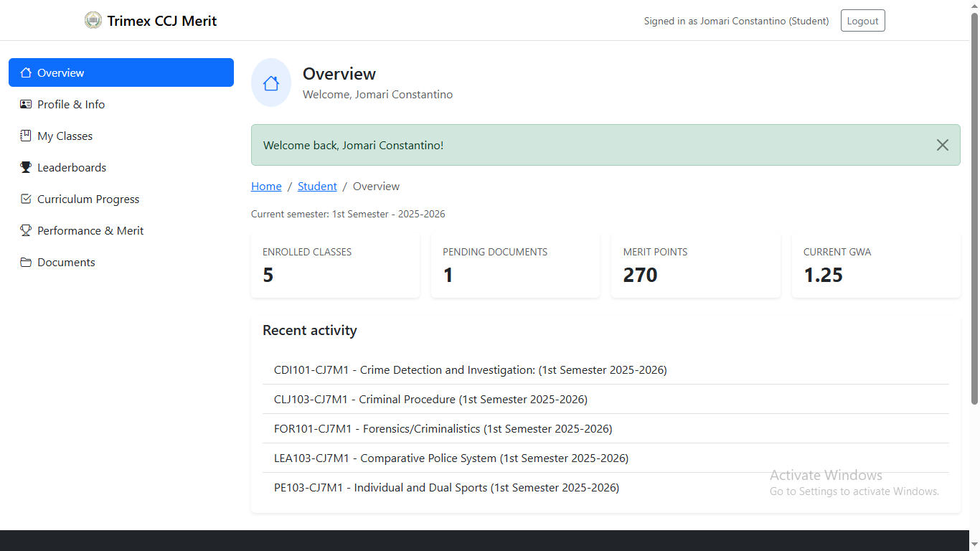Click the Trimex CCJ Merit brand title
This screenshot has width=980, height=551.
pyautogui.click(x=162, y=21)
